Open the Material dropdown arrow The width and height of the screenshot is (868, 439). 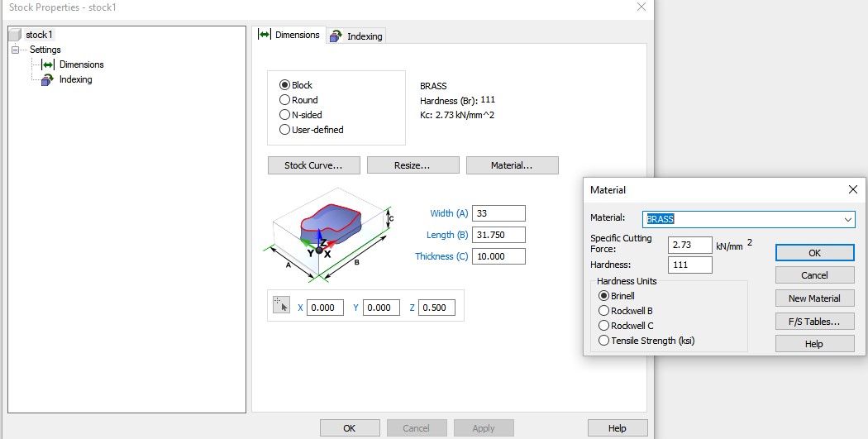(x=847, y=219)
